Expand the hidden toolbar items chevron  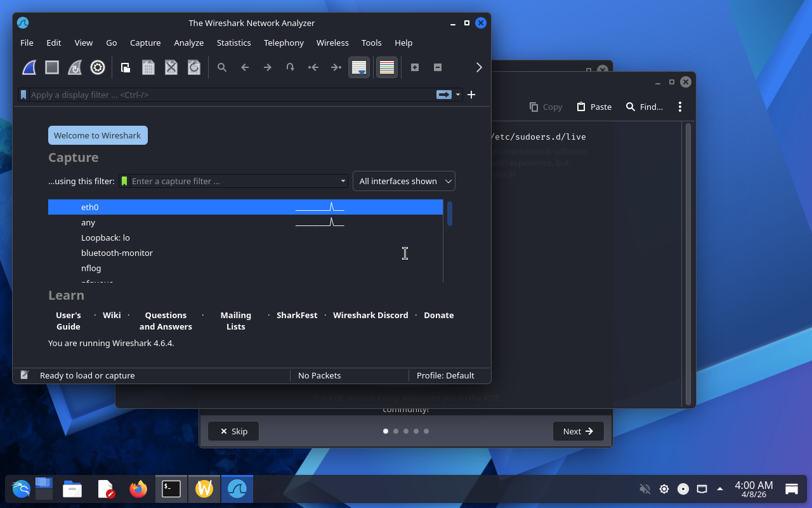click(479, 67)
